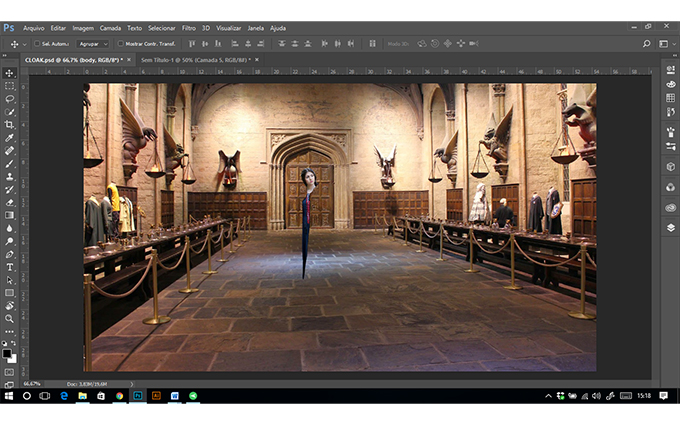Screen dimensions: 680x425
Task: Open the Creative Cloud Libraries panel icon
Action: tap(670, 208)
